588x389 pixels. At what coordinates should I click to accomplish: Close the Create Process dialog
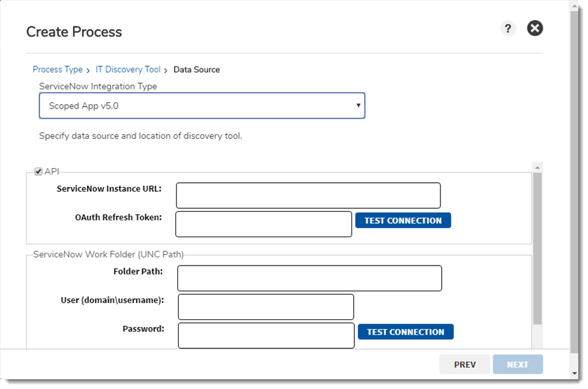(535, 28)
